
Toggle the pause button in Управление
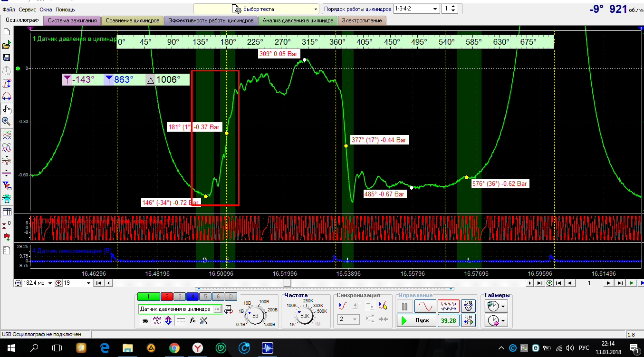click(x=405, y=306)
